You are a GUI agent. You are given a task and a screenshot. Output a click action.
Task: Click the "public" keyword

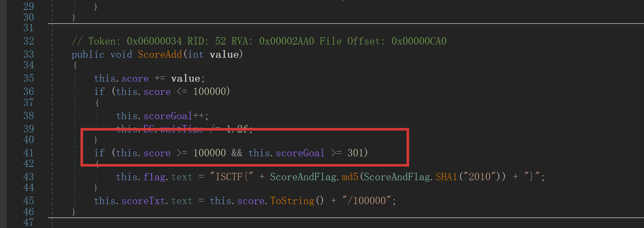88,54
